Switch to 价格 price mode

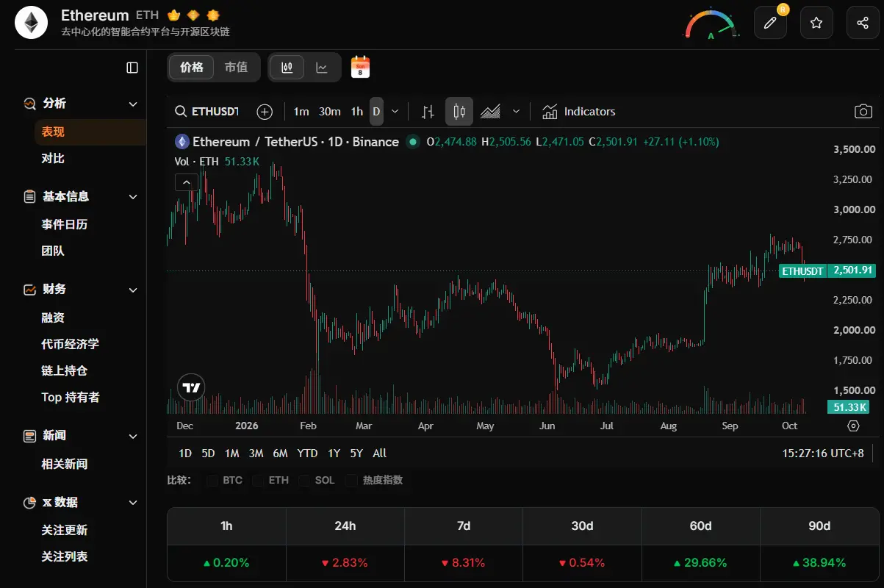[192, 67]
